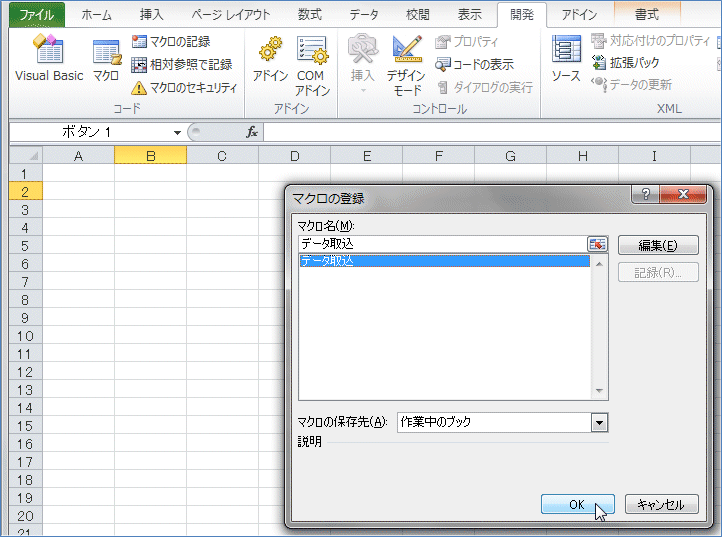Click the 記録(R)... button
The image size is (722, 537).
658,273
